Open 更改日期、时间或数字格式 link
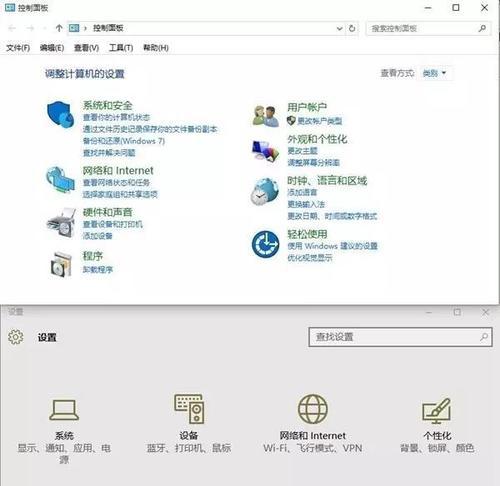Viewport: 500px width, 486px height. click(x=332, y=216)
